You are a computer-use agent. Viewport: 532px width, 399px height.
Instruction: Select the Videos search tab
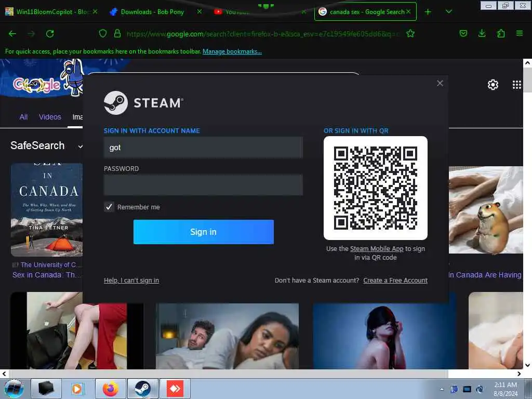pos(50,117)
